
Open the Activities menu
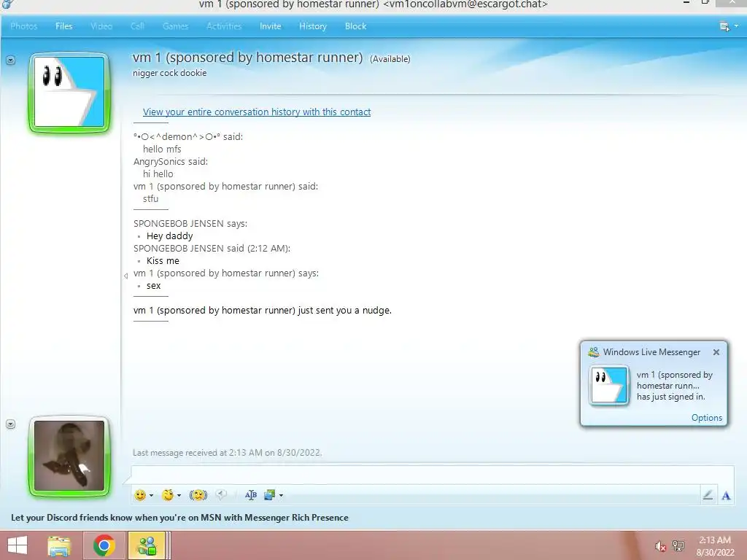click(224, 26)
